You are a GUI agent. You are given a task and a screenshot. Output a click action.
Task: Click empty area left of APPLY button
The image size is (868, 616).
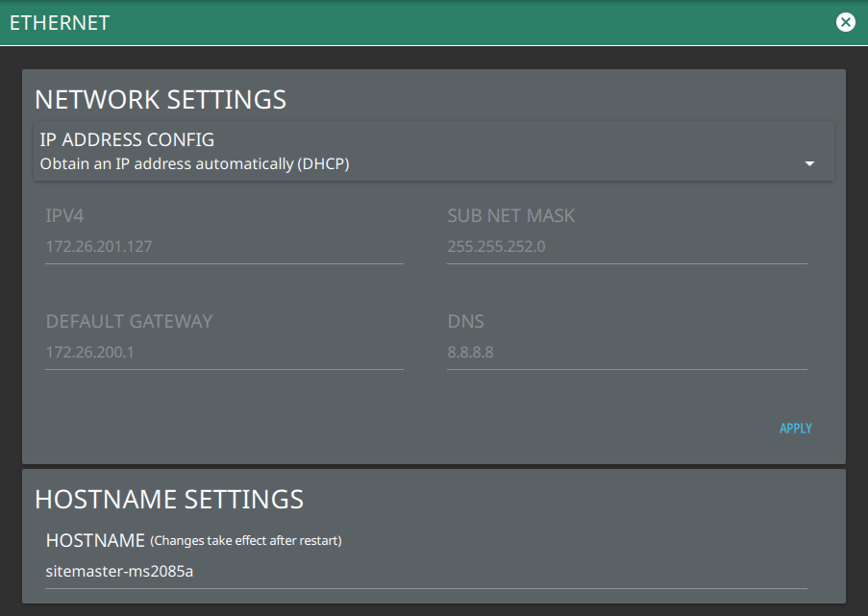click(577, 429)
